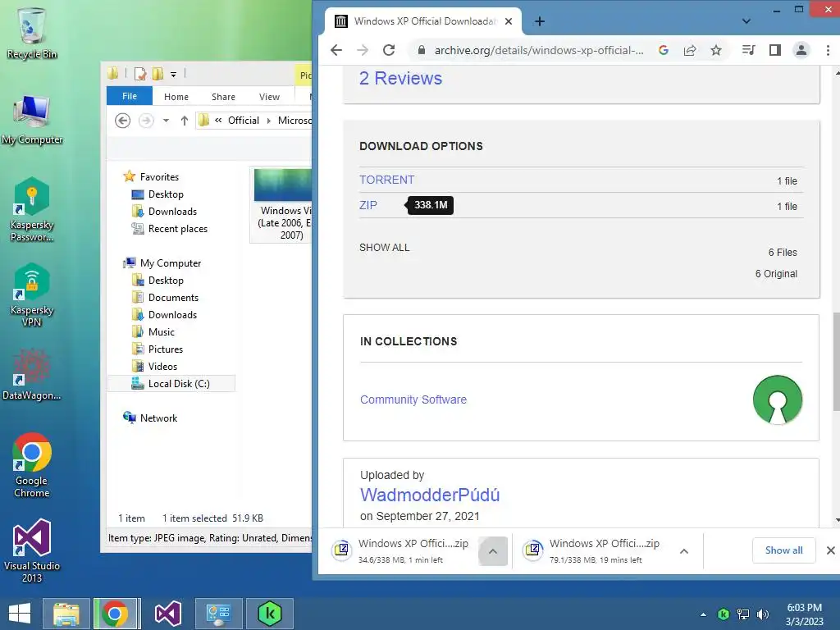Reload the archive.org page
840x630 pixels.
click(389, 50)
